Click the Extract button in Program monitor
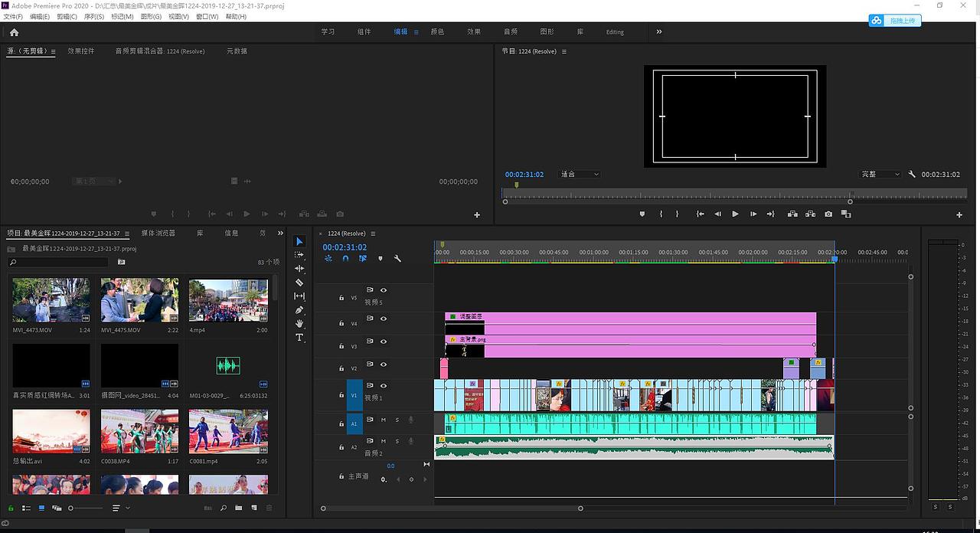This screenshot has width=980, height=533. pyautogui.click(x=810, y=214)
